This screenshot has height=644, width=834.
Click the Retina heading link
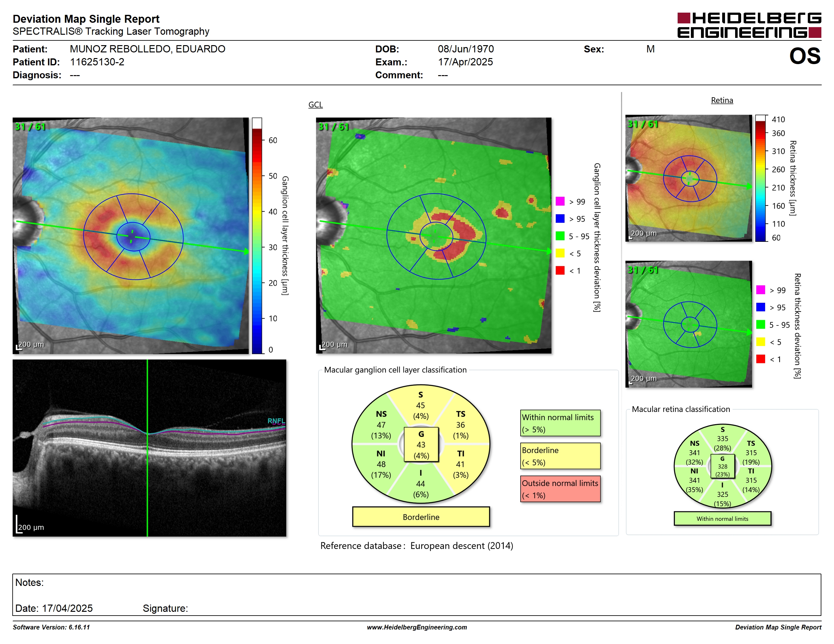pos(722,100)
